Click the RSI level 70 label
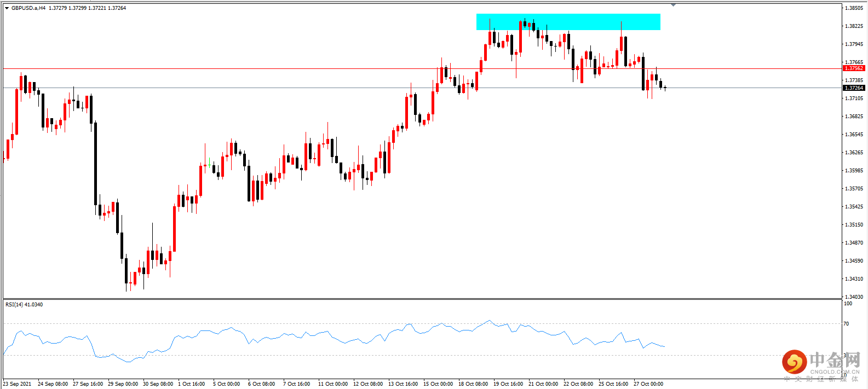The image size is (868, 389). click(x=846, y=324)
